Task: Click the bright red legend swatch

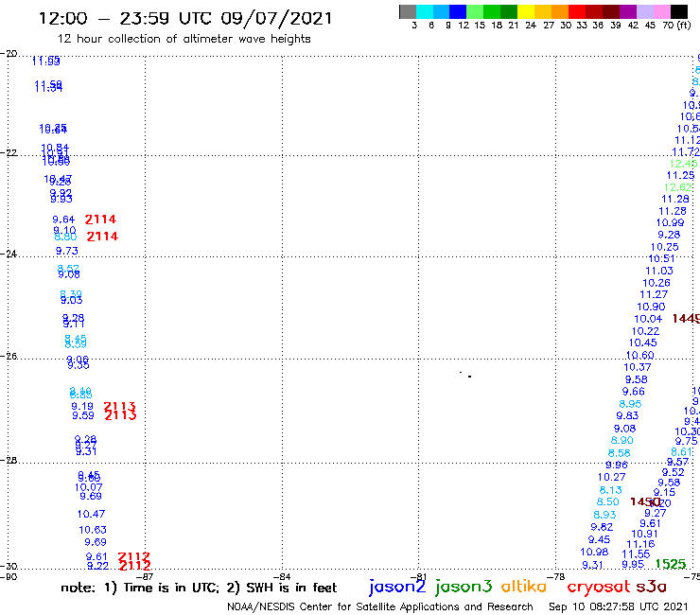Action: pyautogui.click(x=577, y=11)
